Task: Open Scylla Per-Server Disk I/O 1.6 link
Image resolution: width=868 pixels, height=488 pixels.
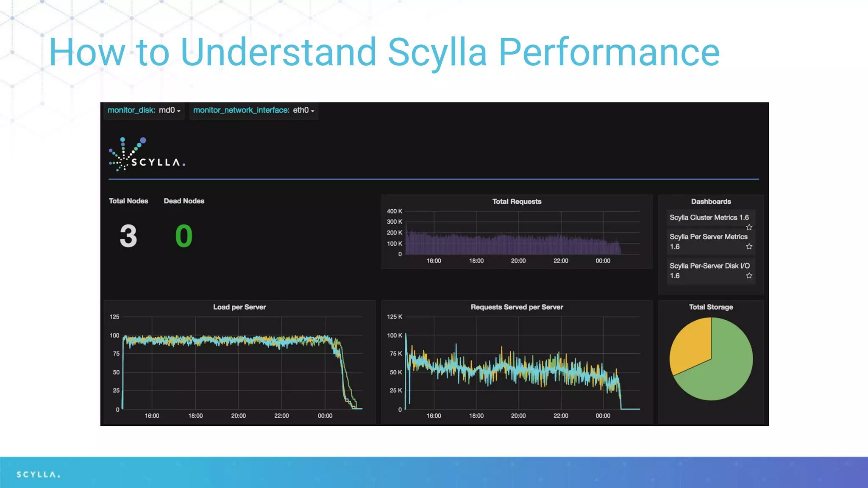Action: (709, 266)
